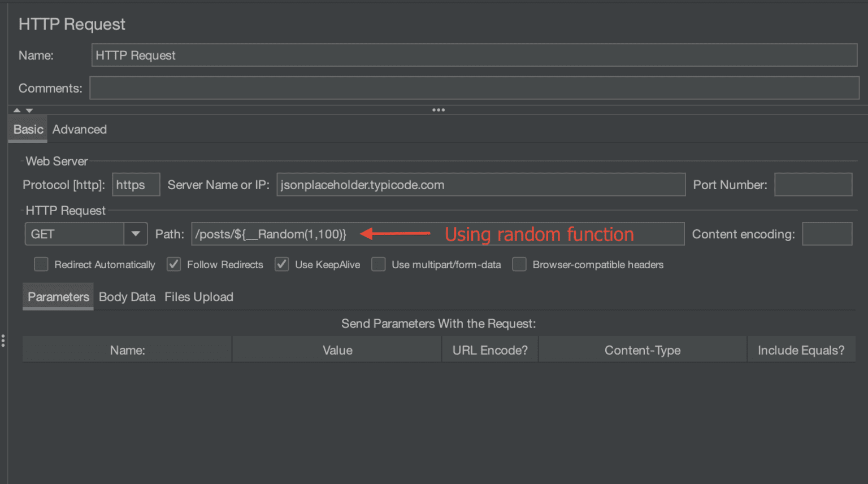Enable Browser-compatible headers

pyautogui.click(x=519, y=264)
